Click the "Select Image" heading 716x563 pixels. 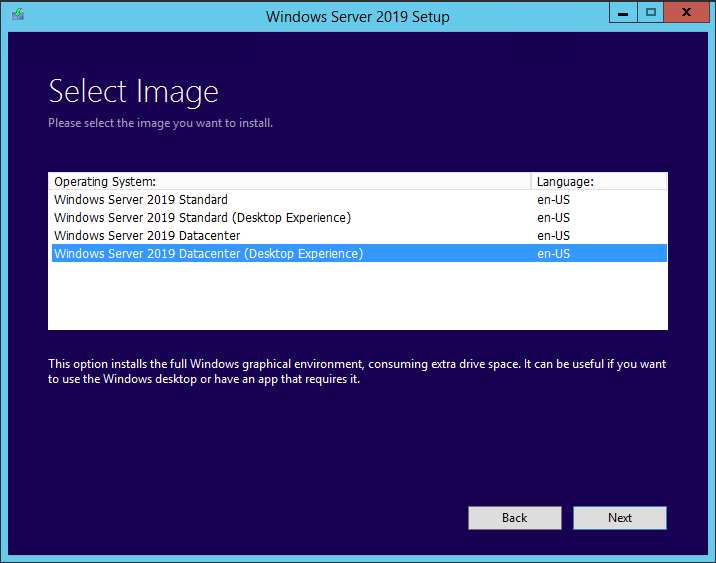click(x=134, y=92)
